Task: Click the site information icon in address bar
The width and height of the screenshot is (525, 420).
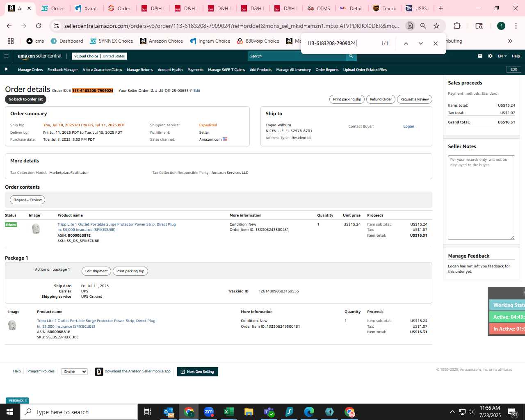Action: click(x=56, y=26)
